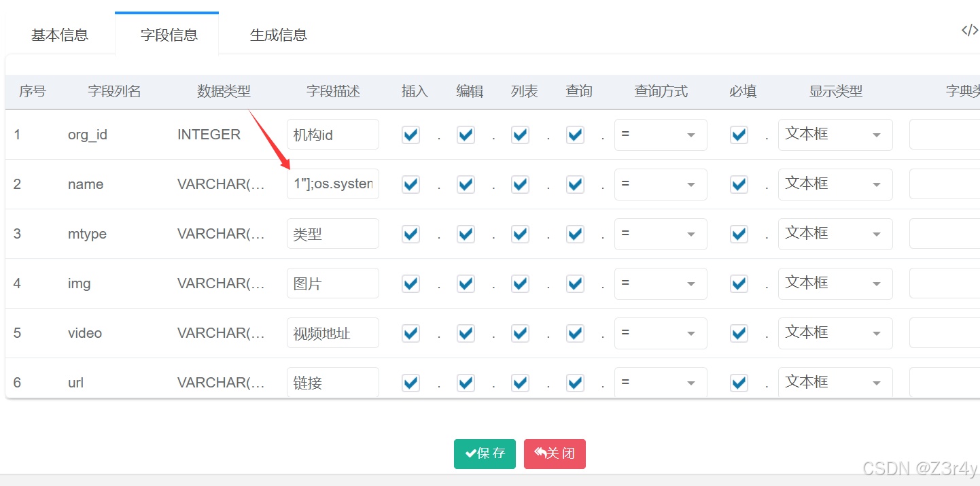Toggle 查询 checkbox in name row
The image size is (980, 486).
pos(575,184)
